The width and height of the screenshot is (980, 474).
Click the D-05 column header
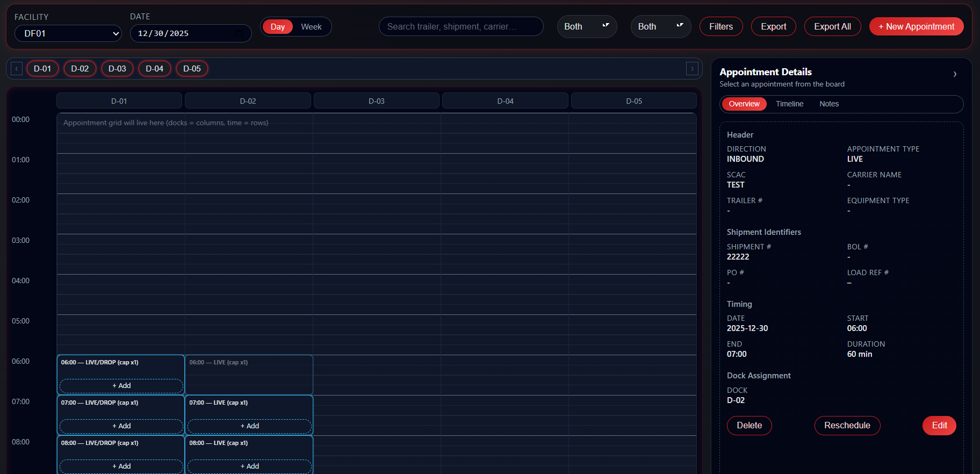(634, 101)
